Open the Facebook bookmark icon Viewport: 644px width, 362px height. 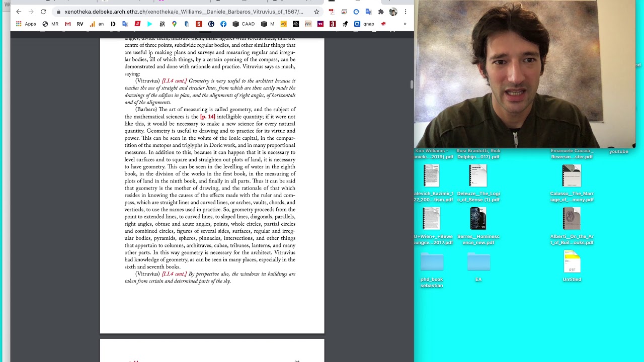[223, 24]
